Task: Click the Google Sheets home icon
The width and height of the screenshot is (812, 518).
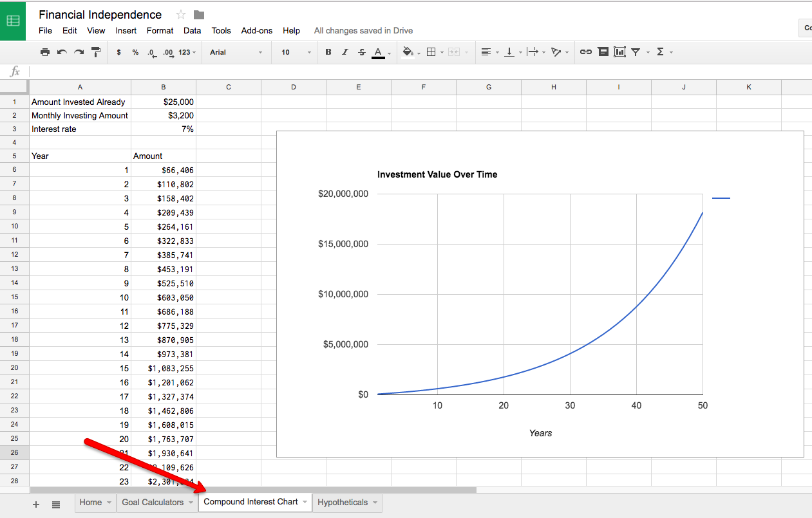Action: click(x=13, y=21)
